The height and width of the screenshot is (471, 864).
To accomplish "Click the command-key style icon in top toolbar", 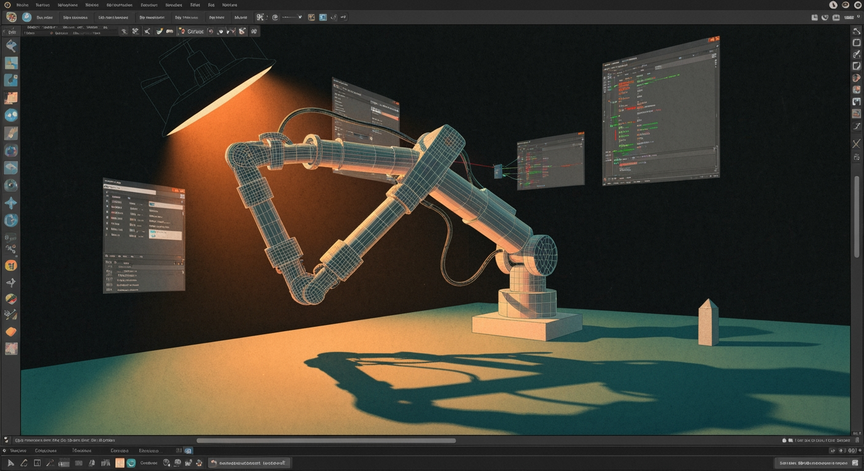I will coord(260,17).
